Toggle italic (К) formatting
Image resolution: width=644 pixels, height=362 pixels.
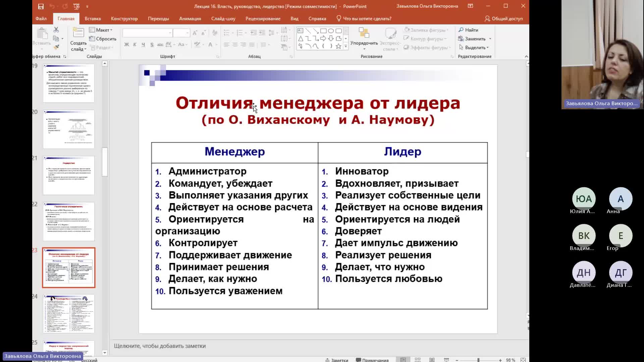135,44
